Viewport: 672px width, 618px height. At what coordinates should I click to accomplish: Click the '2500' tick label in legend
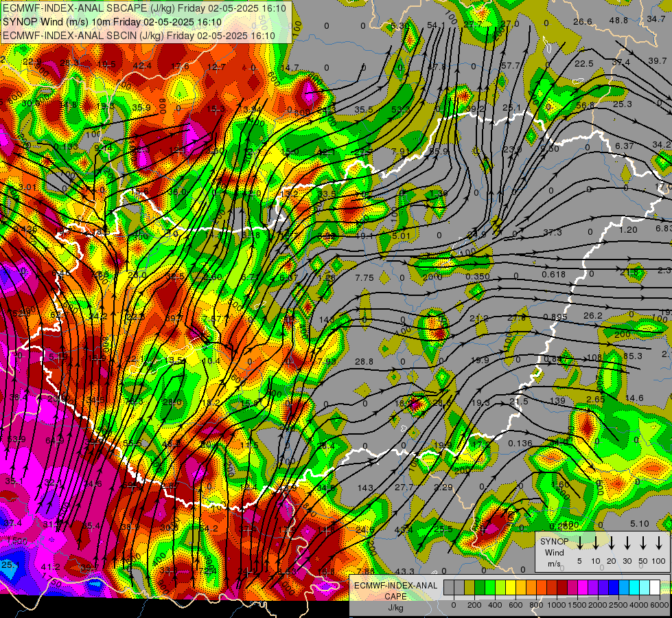pyautogui.click(x=618, y=605)
